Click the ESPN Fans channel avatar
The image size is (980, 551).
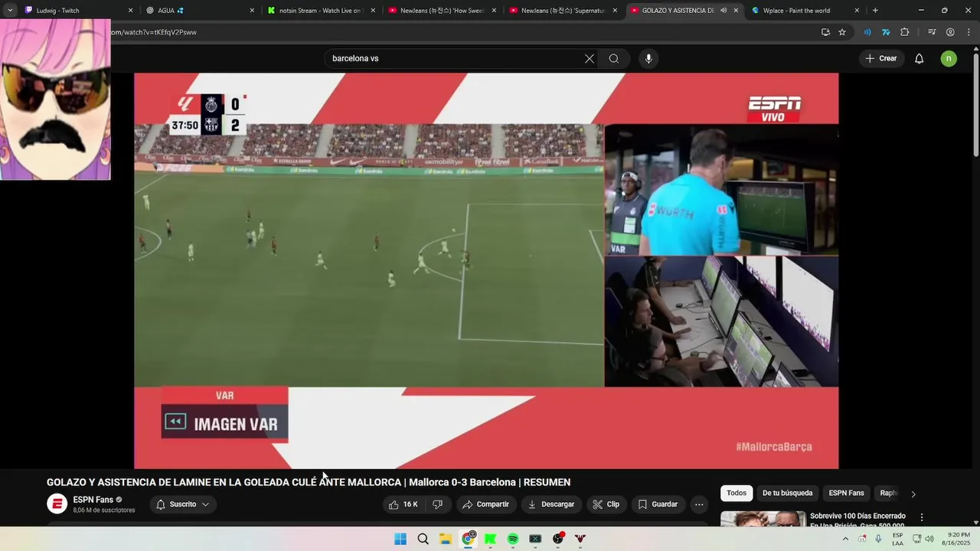tap(57, 504)
